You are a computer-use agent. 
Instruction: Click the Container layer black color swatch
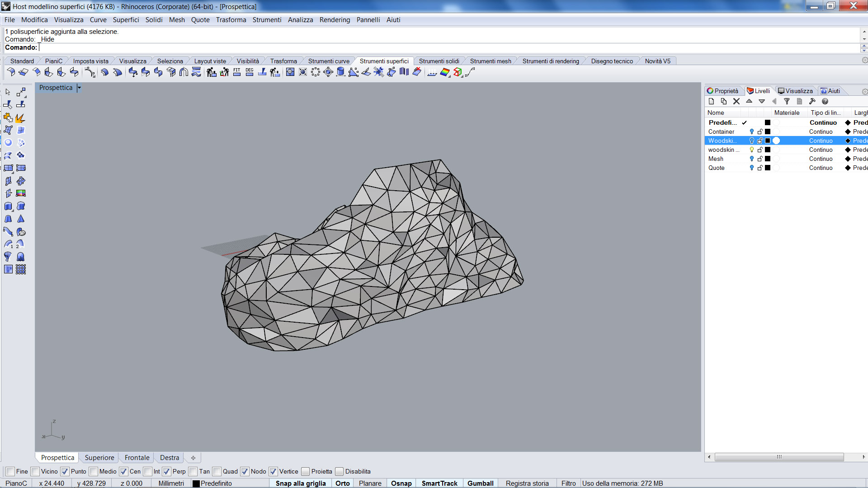[x=768, y=131]
